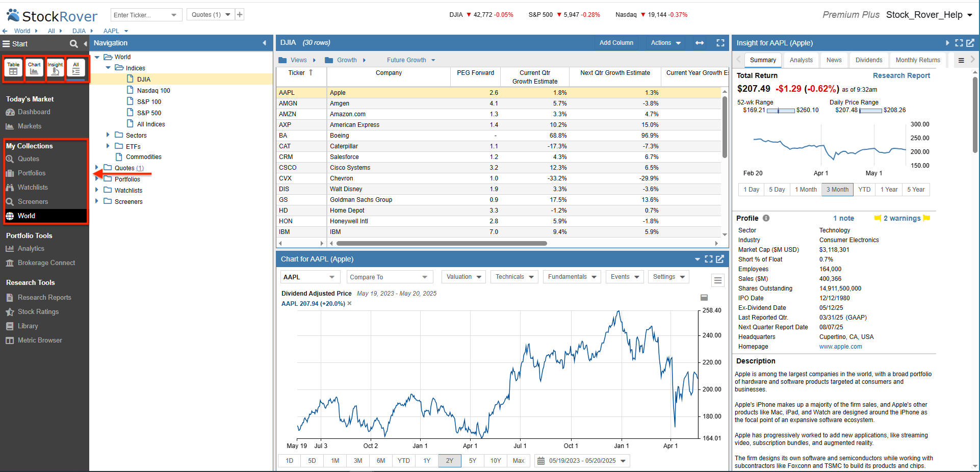Select the 1 Year total return period

click(889, 190)
